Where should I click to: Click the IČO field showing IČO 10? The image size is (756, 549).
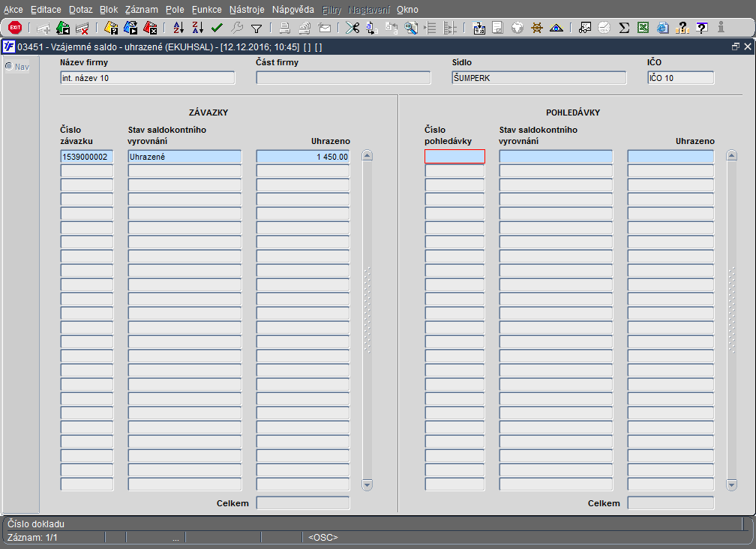(681, 77)
